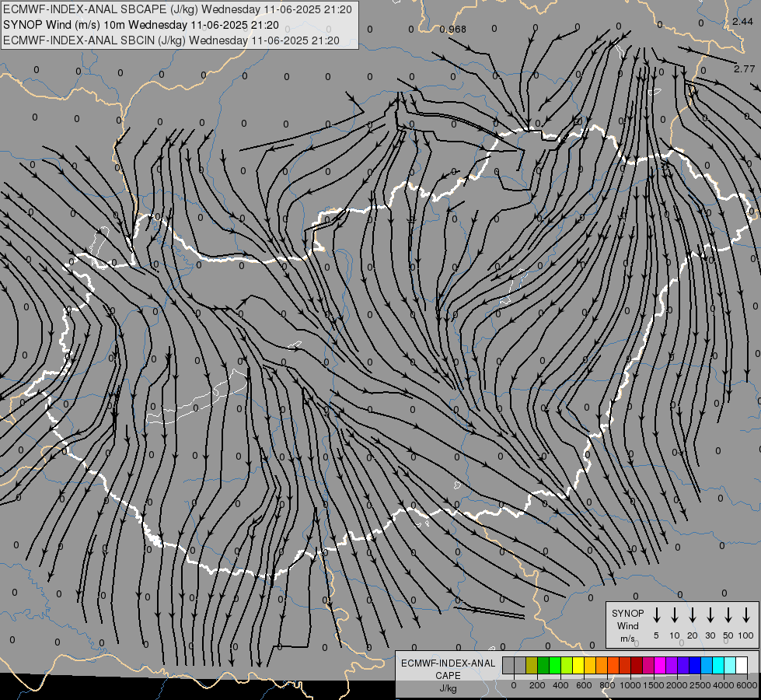Click the 30 speed label in wind legend
Viewport: 761px width, 700px height.
pos(710,635)
